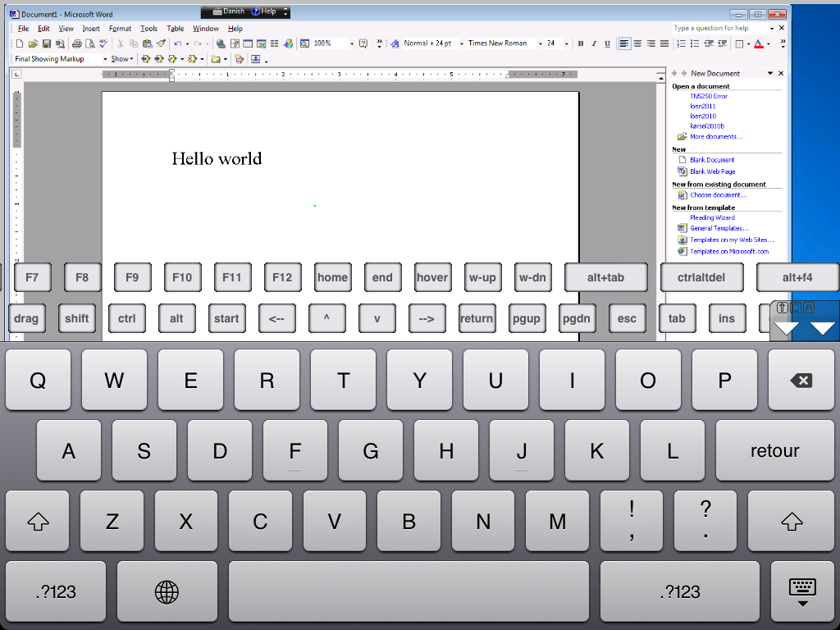This screenshot has width=840, height=630.
Task: Tap the alt+tab key button
Action: coord(606,277)
